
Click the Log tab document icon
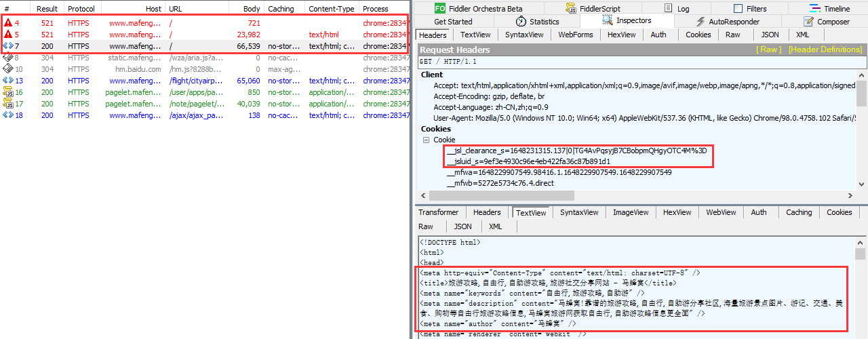[x=667, y=8]
